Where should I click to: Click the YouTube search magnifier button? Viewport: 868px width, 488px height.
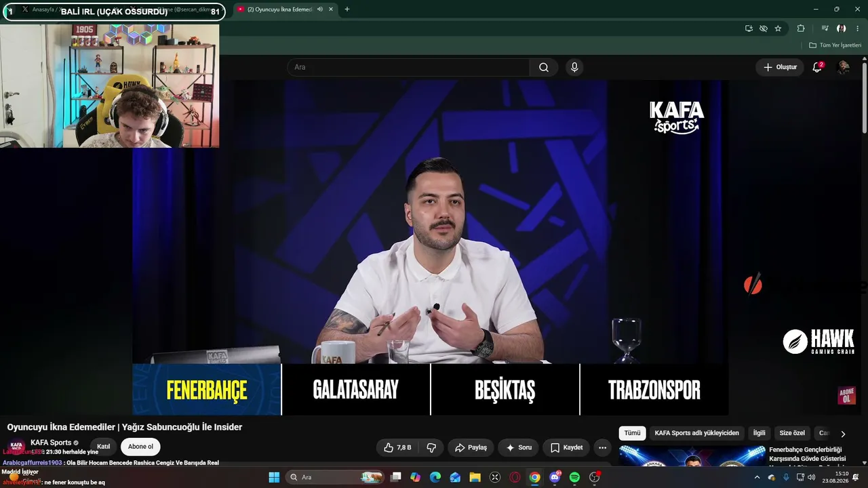(544, 67)
